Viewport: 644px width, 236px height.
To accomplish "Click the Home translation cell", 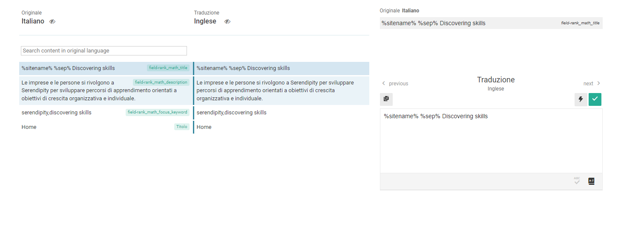I will coord(281,127).
